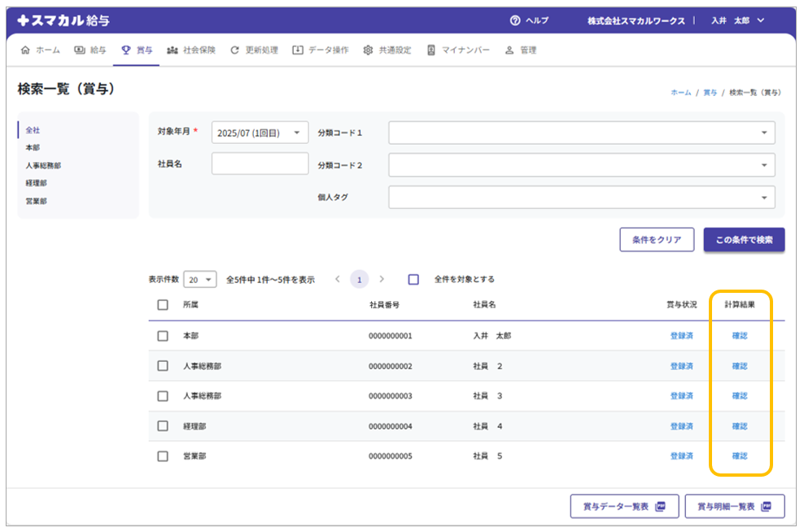Click the next page arrow icon
This screenshot has width=804, height=532.
(382, 279)
